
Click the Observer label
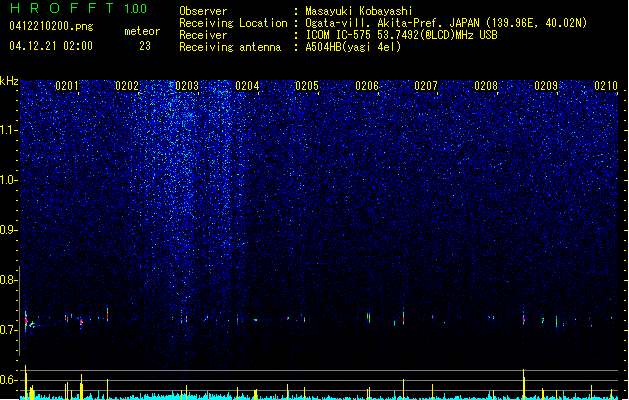click(203, 11)
